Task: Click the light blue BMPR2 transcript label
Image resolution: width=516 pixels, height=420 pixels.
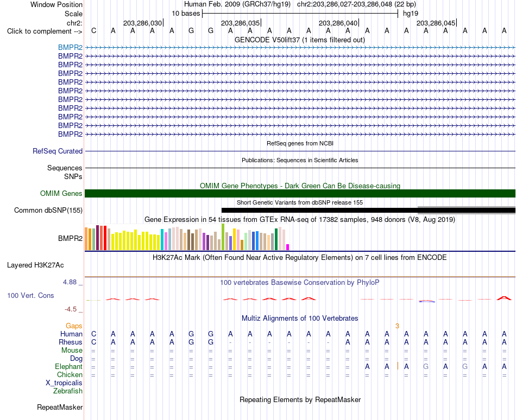Action: (71, 48)
